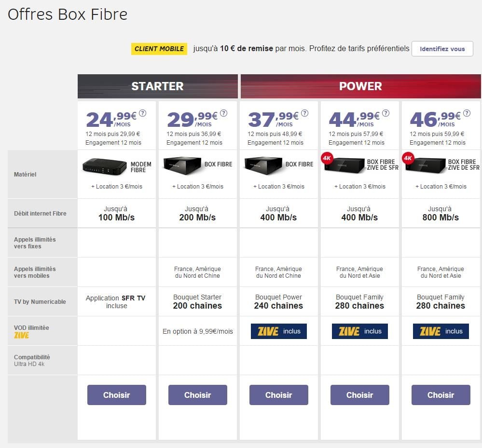Click the help icon next to 46,99€ price
The width and height of the screenshot is (482, 448).
click(467, 113)
